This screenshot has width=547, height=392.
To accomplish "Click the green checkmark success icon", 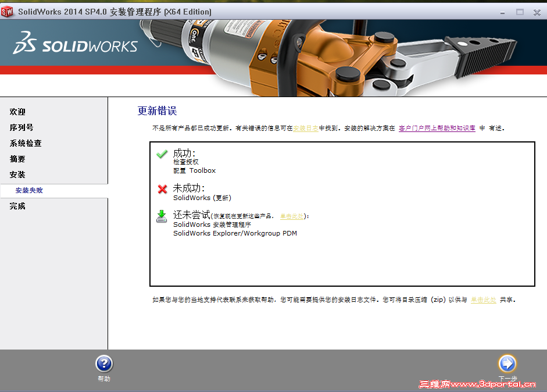I will pos(162,154).
